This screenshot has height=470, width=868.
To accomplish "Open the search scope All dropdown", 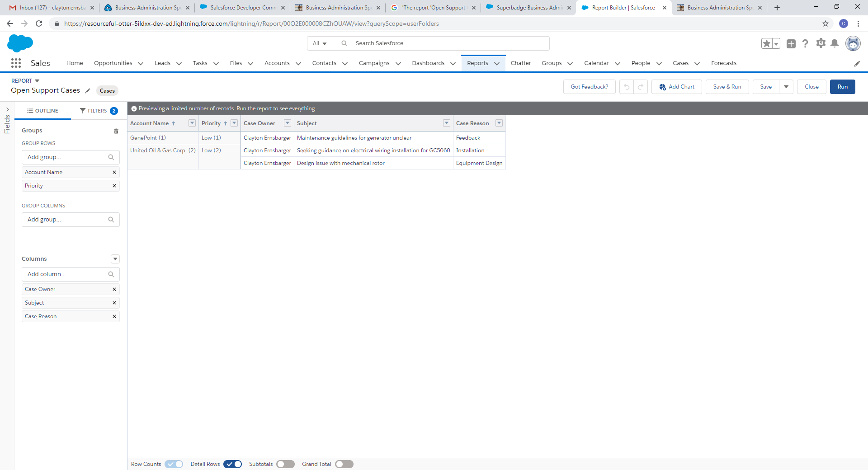I will click(320, 43).
